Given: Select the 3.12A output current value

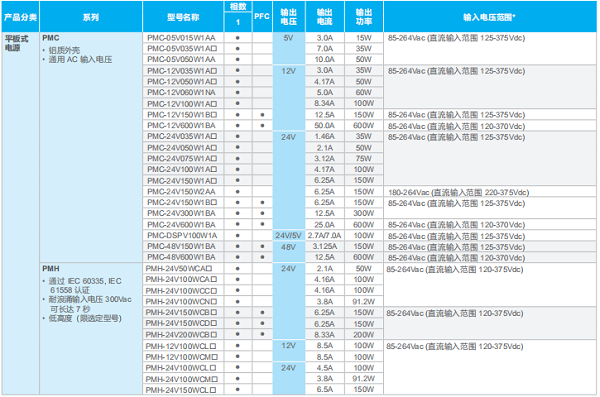Looking at the screenshot, I should tap(324, 158).
